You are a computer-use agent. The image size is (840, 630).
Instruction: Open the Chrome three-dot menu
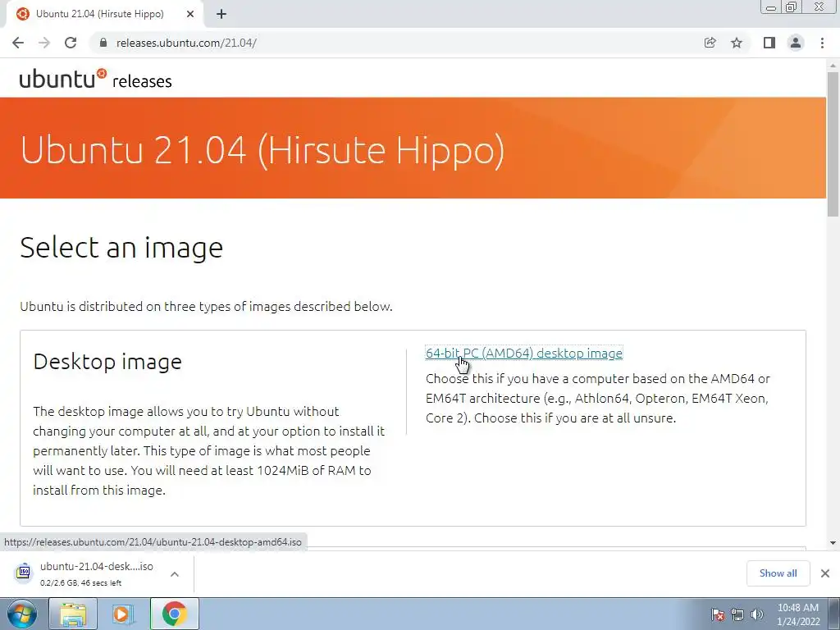click(822, 43)
